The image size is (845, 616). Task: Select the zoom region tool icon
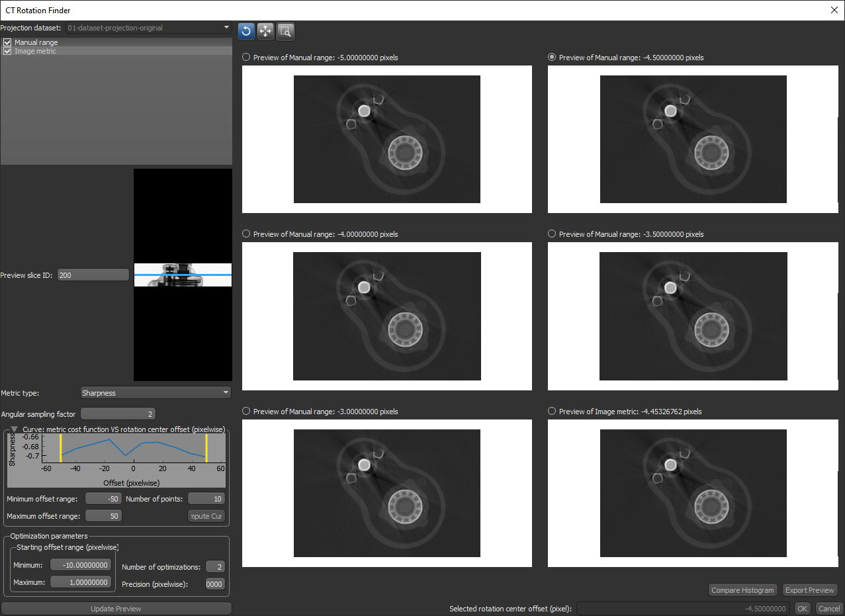pos(285,30)
